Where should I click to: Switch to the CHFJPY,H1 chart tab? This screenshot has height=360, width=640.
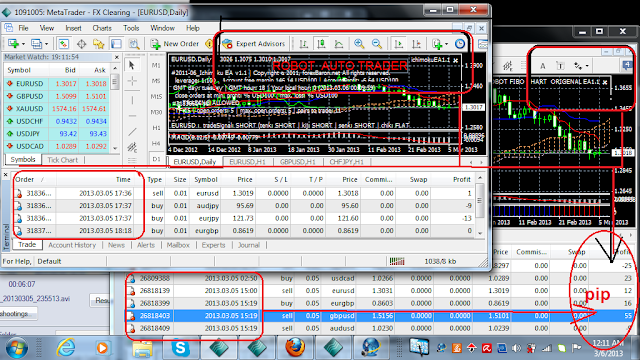pyautogui.click(x=347, y=162)
